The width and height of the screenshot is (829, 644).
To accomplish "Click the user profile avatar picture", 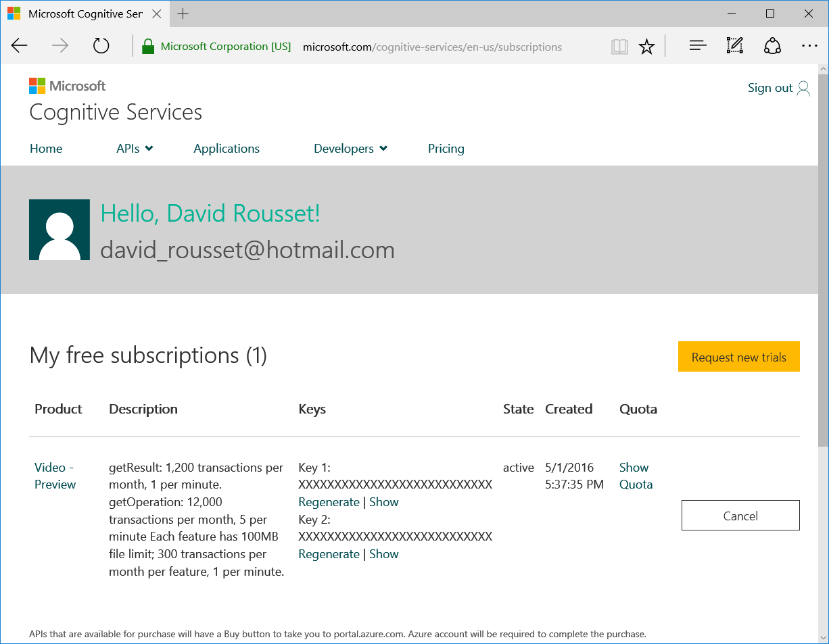I will point(60,230).
